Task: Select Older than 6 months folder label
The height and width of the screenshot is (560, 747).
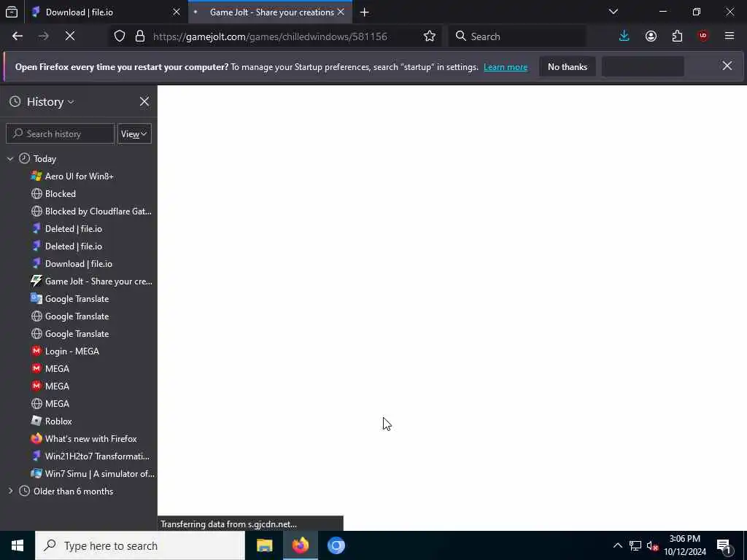Action: coord(74,491)
